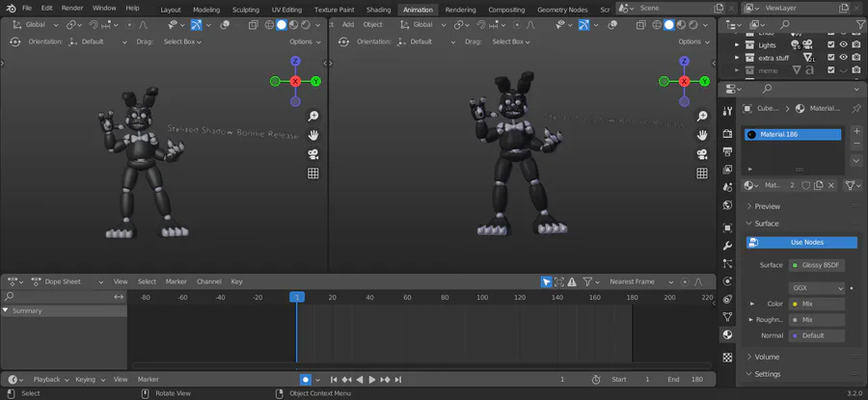Image resolution: width=868 pixels, height=400 pixels.
Task: Toggle auto keying record button
Action: pos(305,380)
